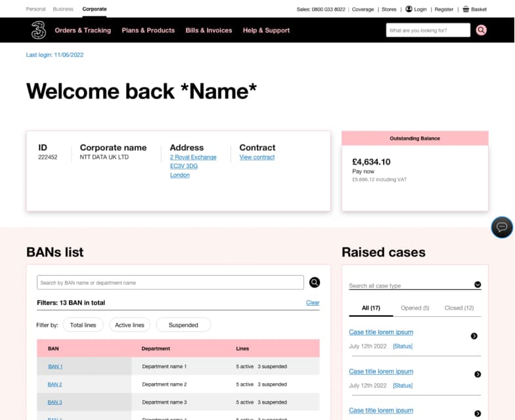Open Plans & Products menu
Image resolution: width=515 pixels, height=420 pixels.
[x=148, y=30]
